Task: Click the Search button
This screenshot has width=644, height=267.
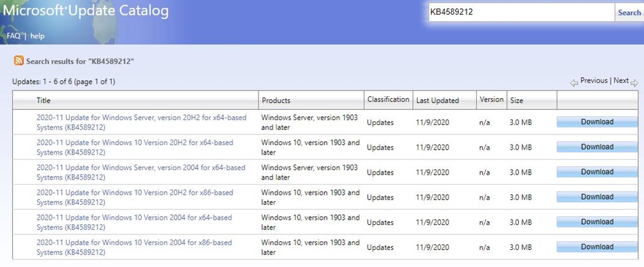Action: 629,13
